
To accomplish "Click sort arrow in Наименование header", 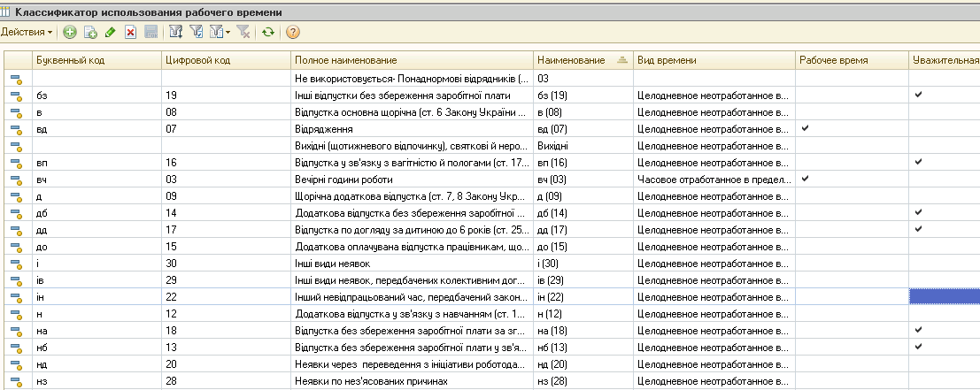I will click(621, 60).
